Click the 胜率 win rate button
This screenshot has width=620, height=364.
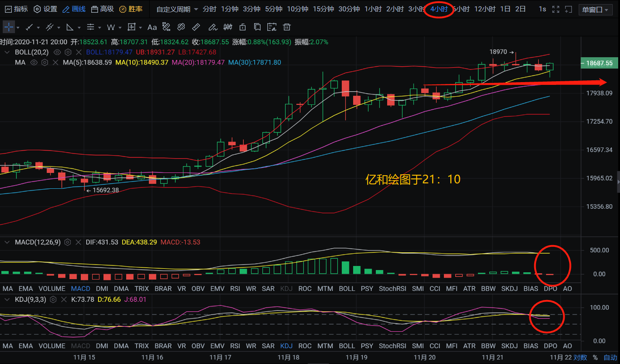click(x=131, y=9)
